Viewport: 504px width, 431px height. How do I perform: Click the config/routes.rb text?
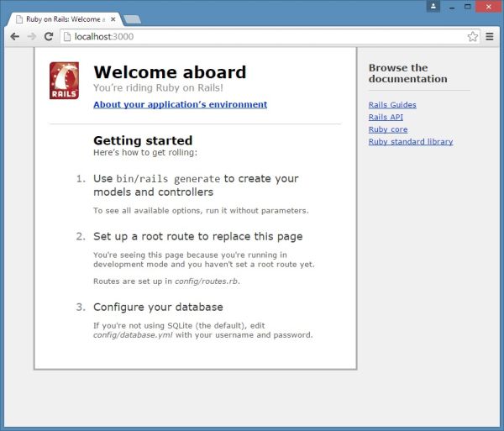pos(206,281)
